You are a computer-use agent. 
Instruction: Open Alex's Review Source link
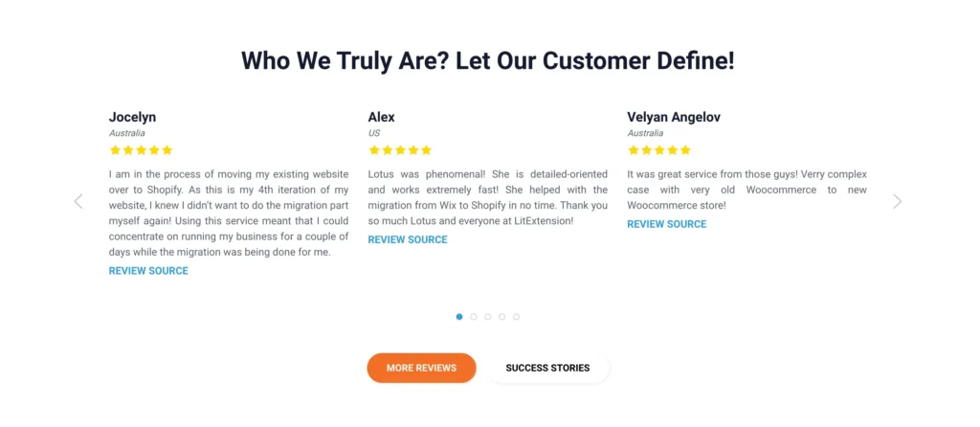(x=408, y=239)
